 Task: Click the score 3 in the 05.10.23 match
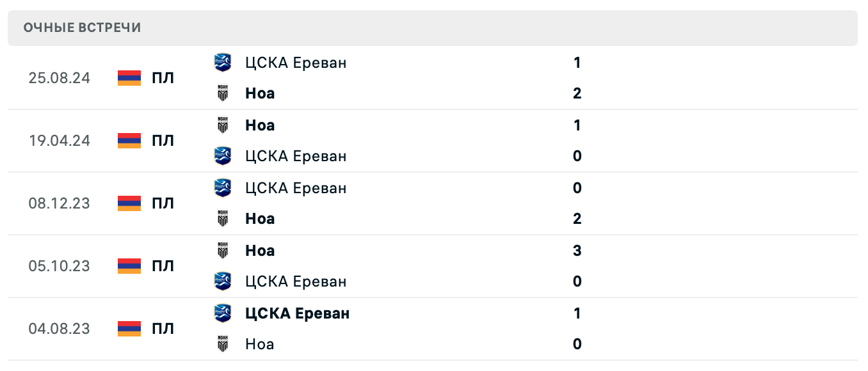(577, 251)
